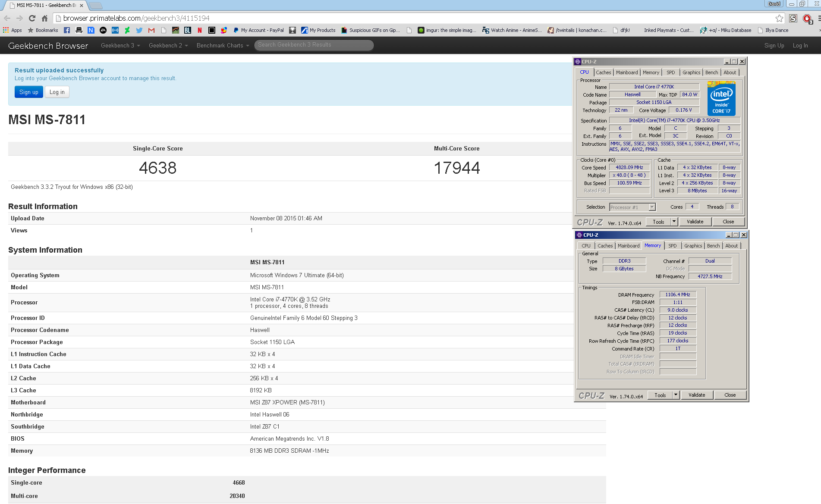Expand the Geekbench 3 nav dropdown
The height and width of the screenshot is (504, 821).
[x=120, y=45]
